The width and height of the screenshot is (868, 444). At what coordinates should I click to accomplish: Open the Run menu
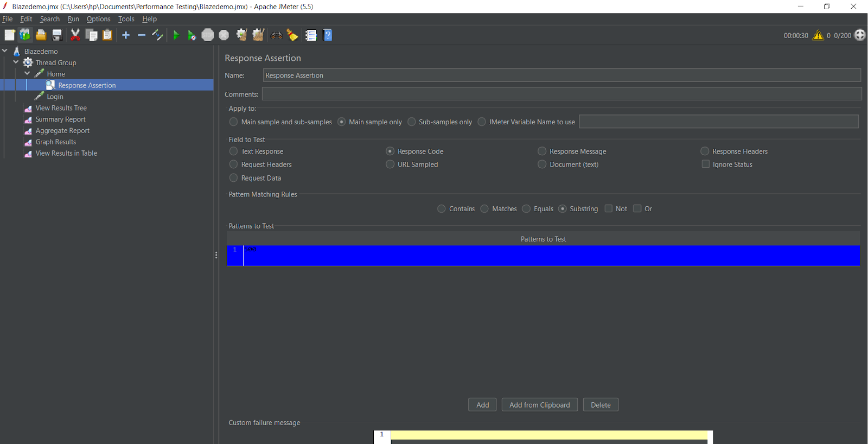tap(73, 19)
